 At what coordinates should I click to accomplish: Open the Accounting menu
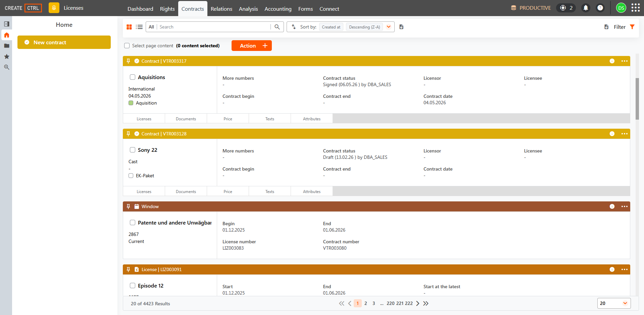point(278,9)
